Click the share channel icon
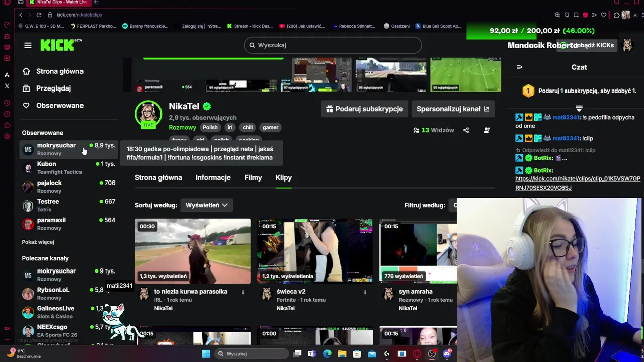 pyautogui.click(x=466, y=130)
